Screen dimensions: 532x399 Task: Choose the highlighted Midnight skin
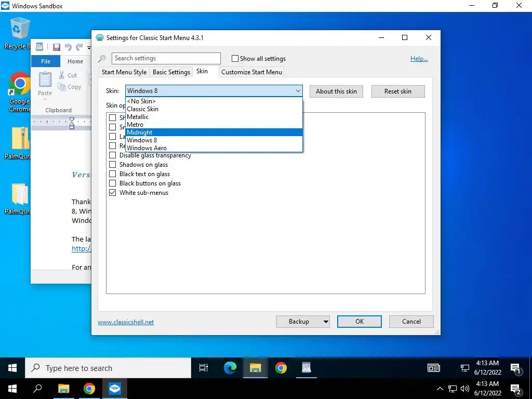(214, 132)
